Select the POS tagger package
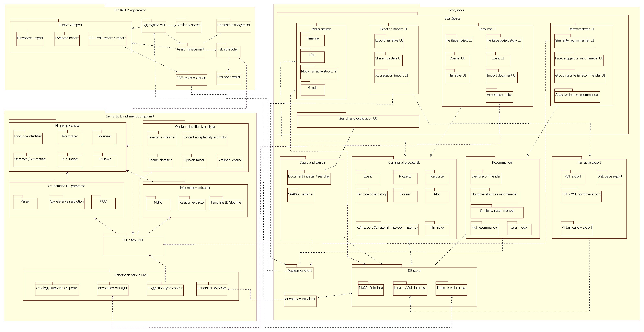 pos(70,161)
